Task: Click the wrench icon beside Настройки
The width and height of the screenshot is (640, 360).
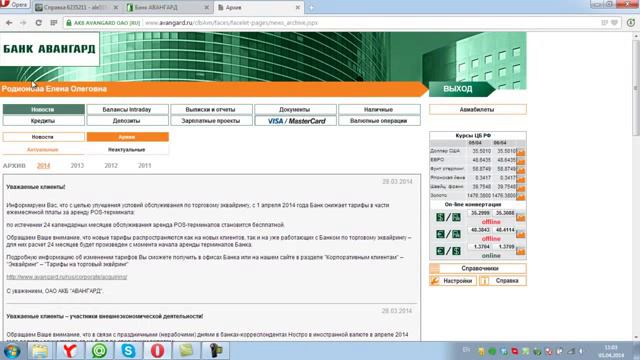Action: [435, 281]
